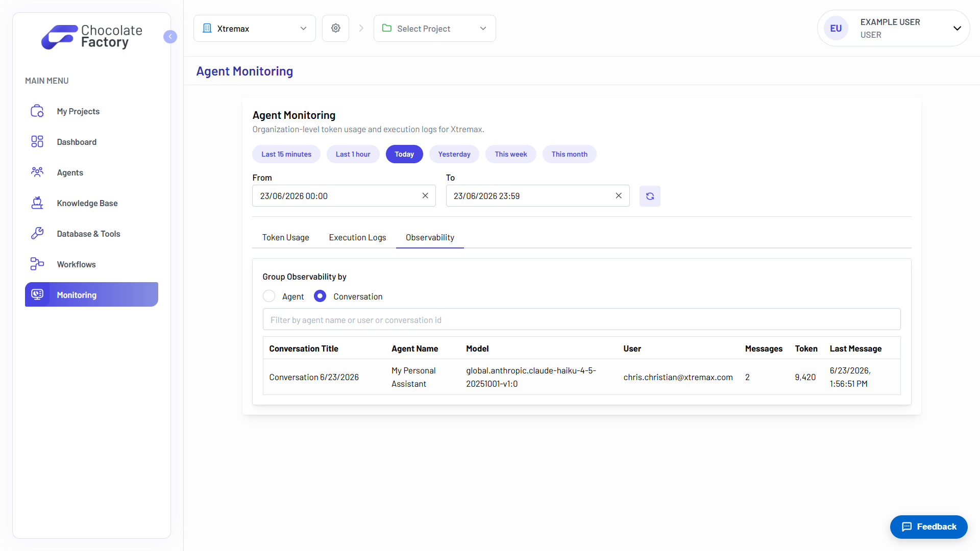Open My Projects from the main menu
Viewport: 980px width, 551px height.
(x=91, y=111)
